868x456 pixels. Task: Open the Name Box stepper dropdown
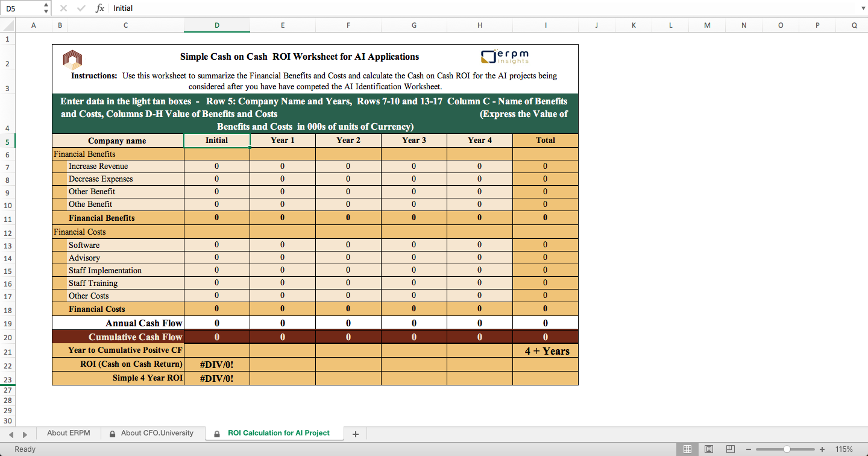coord(46,8)
